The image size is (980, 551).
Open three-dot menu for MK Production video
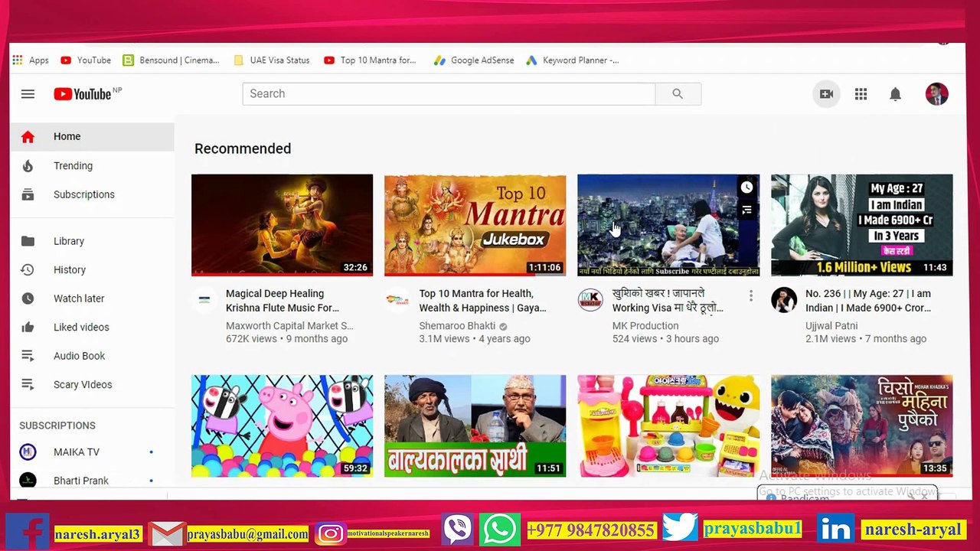[x=751, y=295]
